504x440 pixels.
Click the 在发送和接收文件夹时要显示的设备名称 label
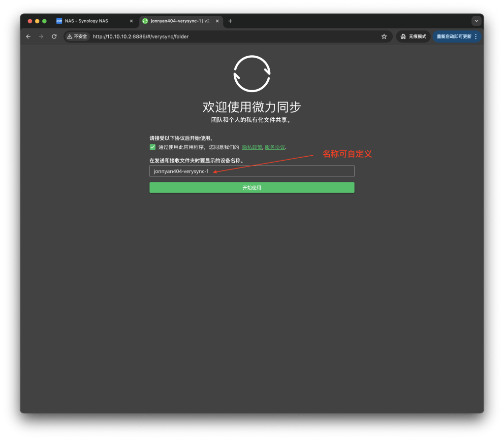(197, 160)
